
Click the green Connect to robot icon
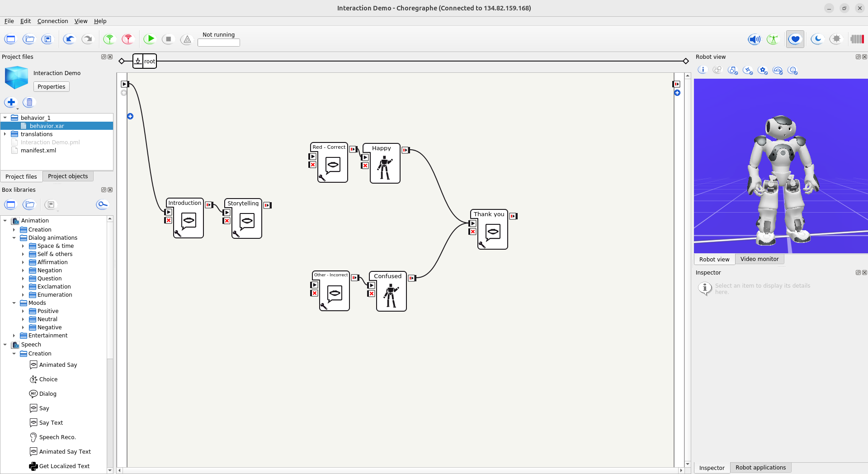(x=109, y=39)
